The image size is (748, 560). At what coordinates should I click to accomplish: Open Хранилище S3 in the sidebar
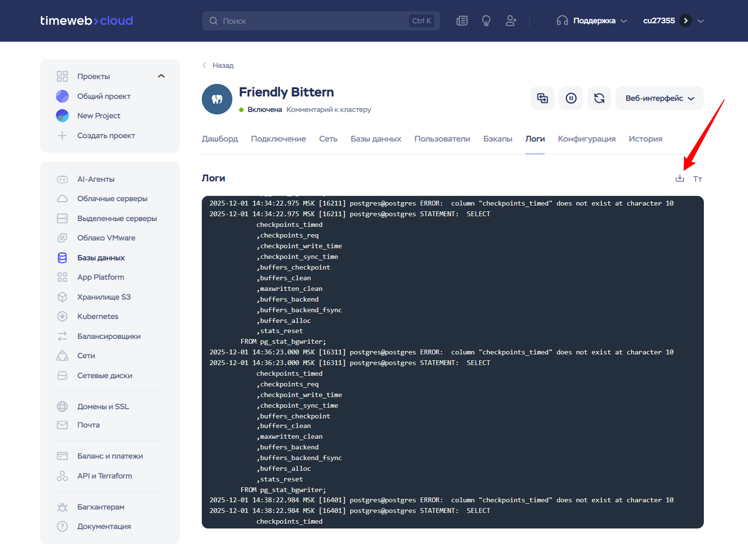(104, 297)
